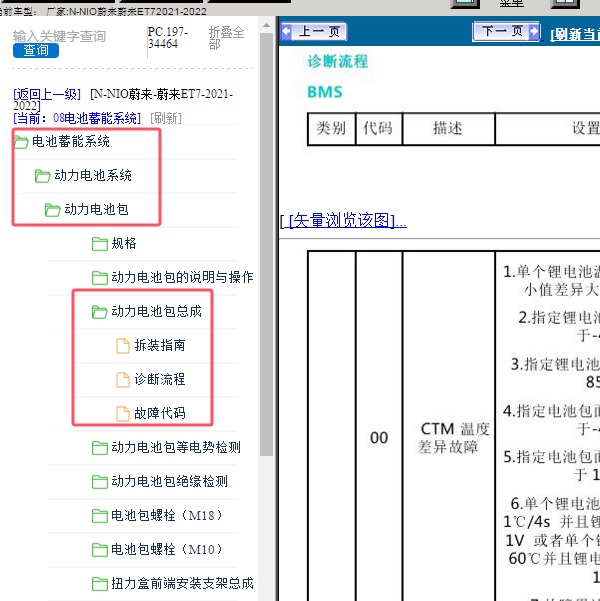Image resolution: width=600 pixels, height=601 pixels.
Task: Click the 类别 table header cell
Action: pyautogui.click(x=331, y=128)
